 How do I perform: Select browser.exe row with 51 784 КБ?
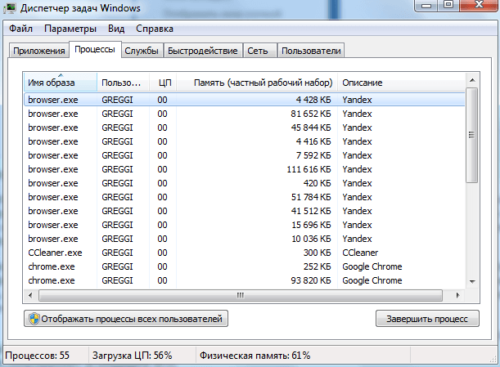245,197
